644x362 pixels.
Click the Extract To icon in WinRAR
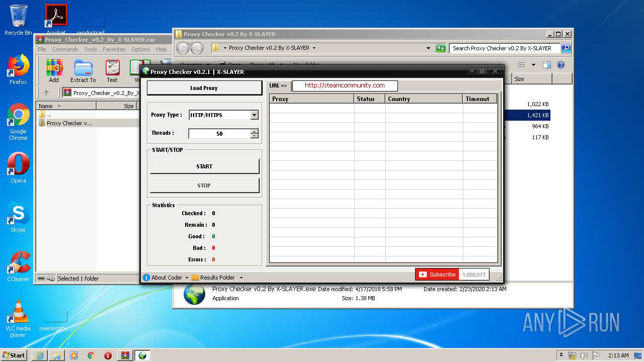click(83, 71)
